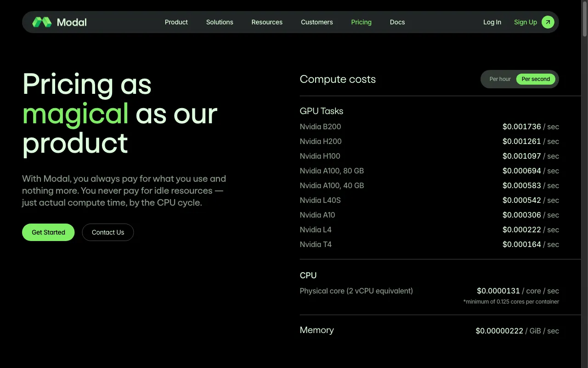
Task: Open the Resources menu
Action: coord(267,22)
